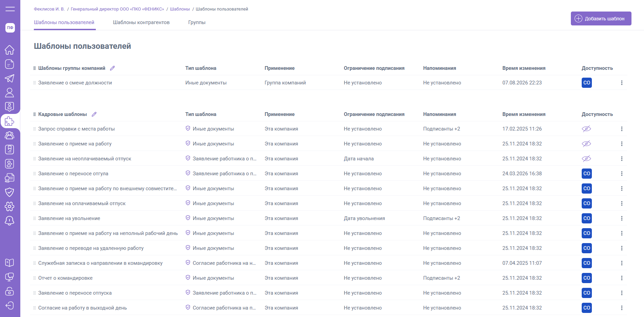This screenshot has width=644, height=317.
Task: Open three-dot menu for Заявление о смене должности
Action: click(x=622, y=83)
